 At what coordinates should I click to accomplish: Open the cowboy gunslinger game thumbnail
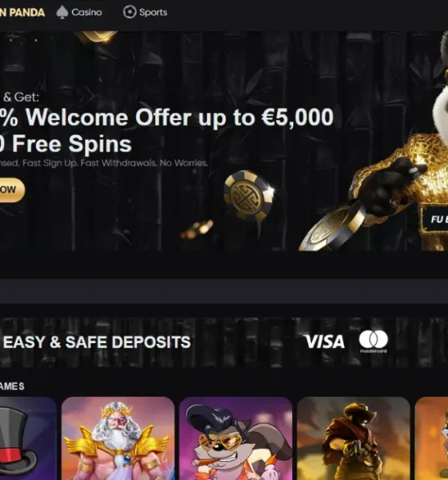coord(354,438)
